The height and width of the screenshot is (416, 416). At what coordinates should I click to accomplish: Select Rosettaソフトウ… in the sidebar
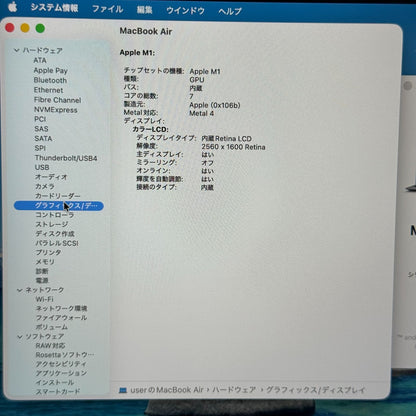(x=65, y=355)
